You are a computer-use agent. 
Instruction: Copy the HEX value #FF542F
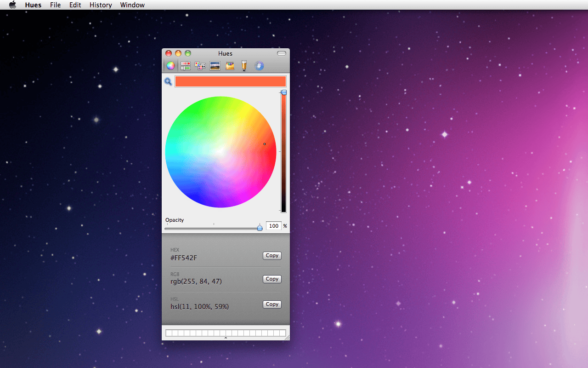coord(272,255)
